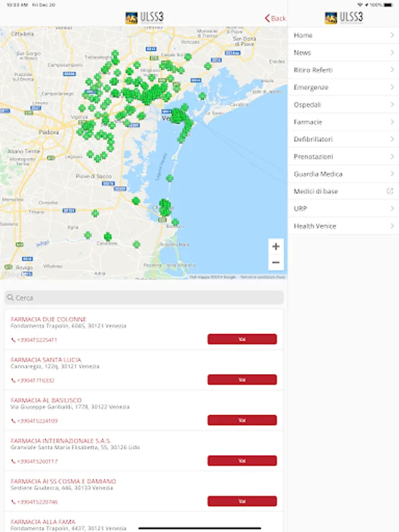This screenshot has height=532, width=399.
Task: Click the chevron next to Prenotazioni
Action: 392,156
